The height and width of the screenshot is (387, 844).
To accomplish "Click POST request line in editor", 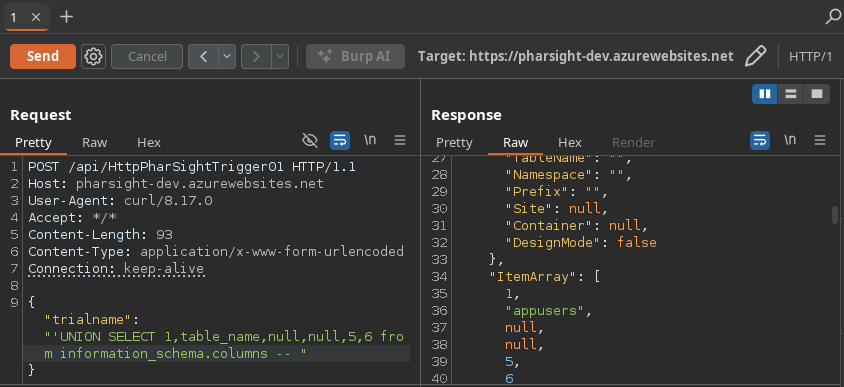I will [192, 167].
